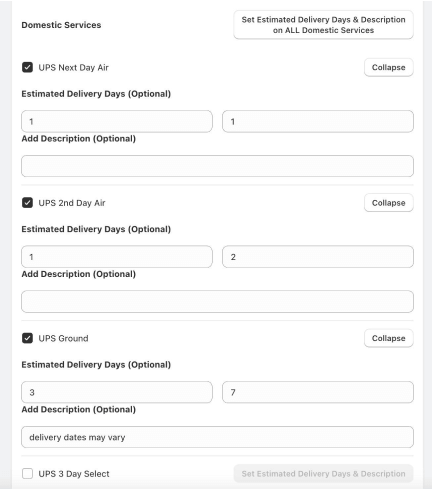The height and width of the screenshot is (489, 434).
Task: Focus minimum delivery days field for UPS Next Day Air
Action: point(117,121)
